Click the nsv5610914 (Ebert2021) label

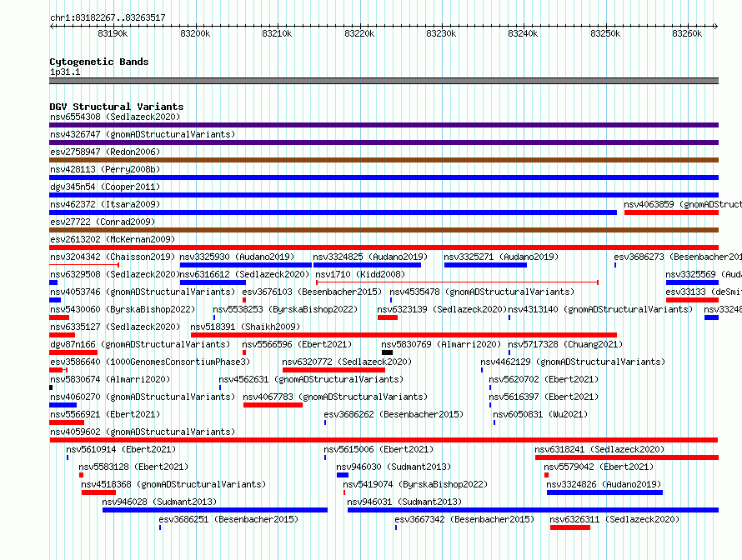[x=121, y=449]
